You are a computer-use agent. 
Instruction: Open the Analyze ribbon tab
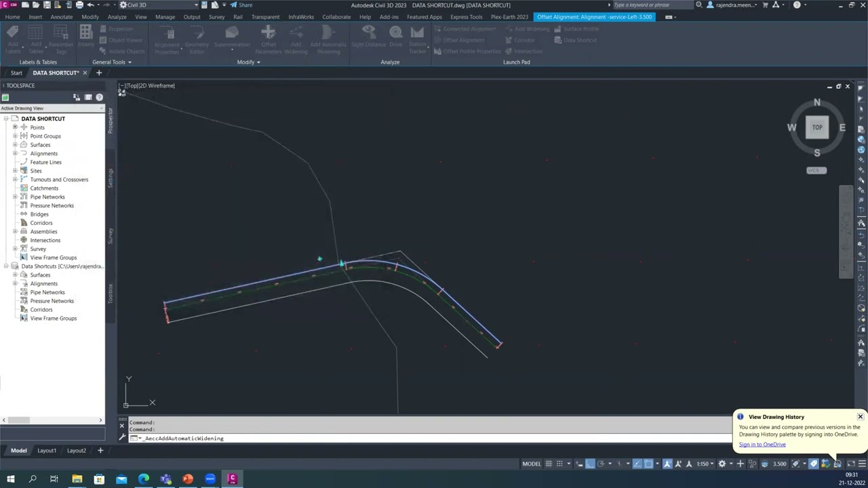coord(117,16)
